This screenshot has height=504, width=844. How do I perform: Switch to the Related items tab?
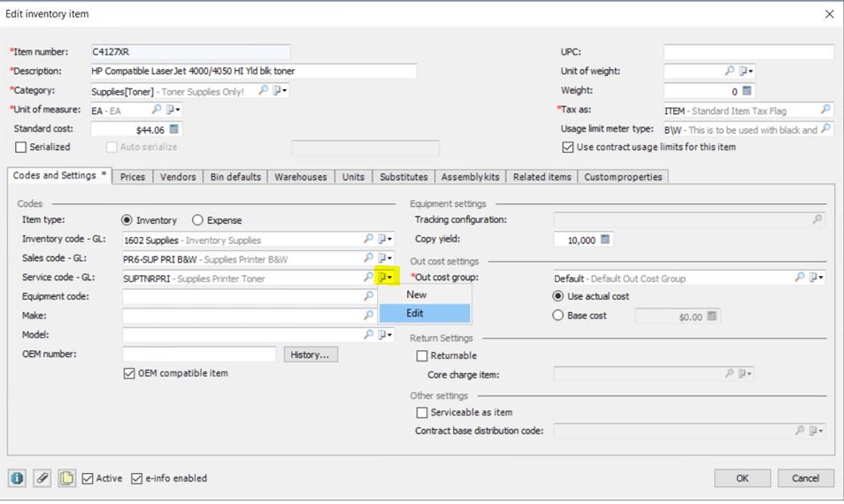click(x=542, y=177)
